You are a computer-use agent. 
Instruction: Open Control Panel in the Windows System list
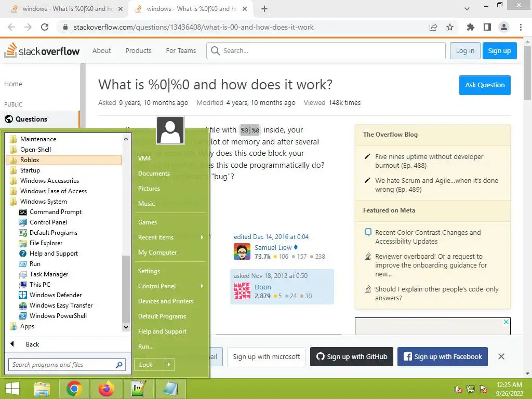coord(48,222)
